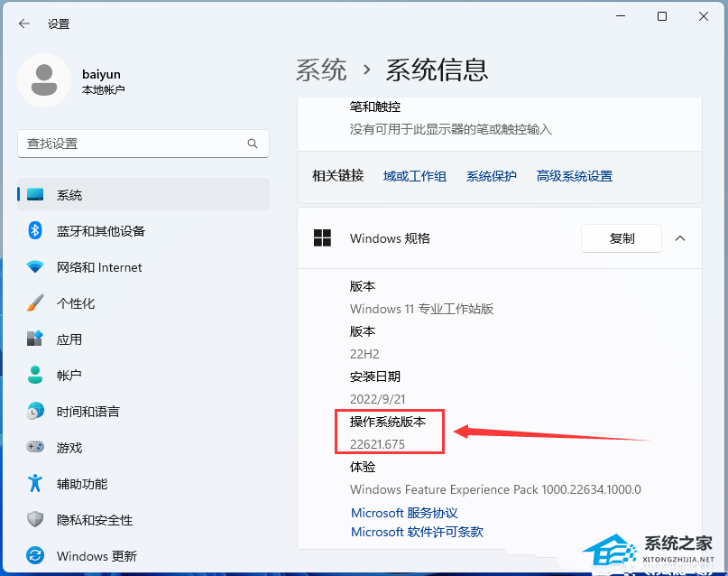Click the back arrow in Settings

tap(23, 24)
